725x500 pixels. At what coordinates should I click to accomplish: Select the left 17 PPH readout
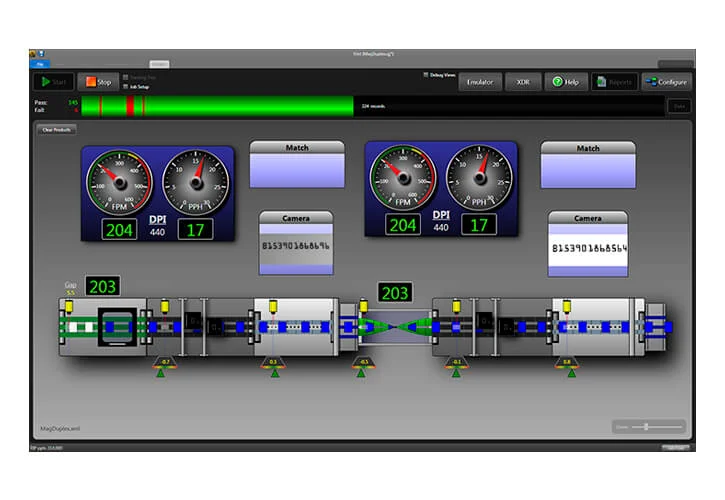[195, 229]
